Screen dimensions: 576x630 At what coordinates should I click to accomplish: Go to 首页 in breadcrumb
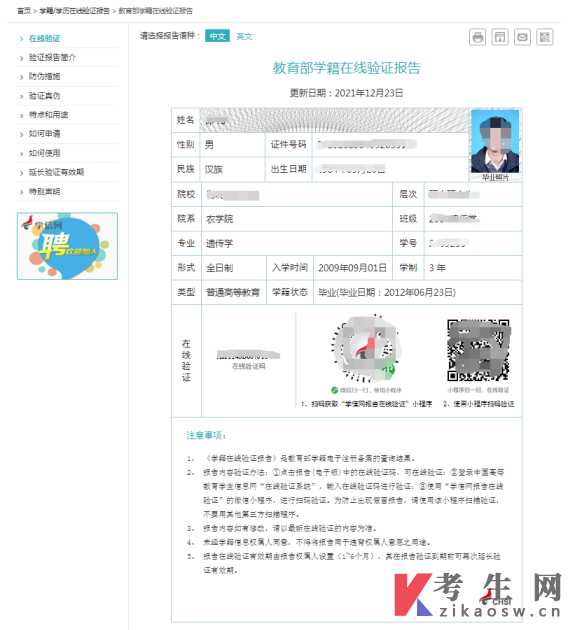[24, 11]
